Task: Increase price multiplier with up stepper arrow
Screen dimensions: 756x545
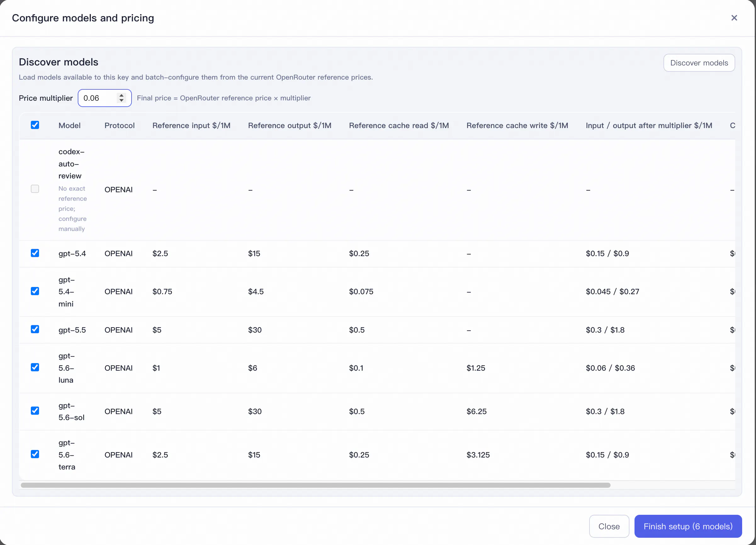Action: tap(122, 96)
